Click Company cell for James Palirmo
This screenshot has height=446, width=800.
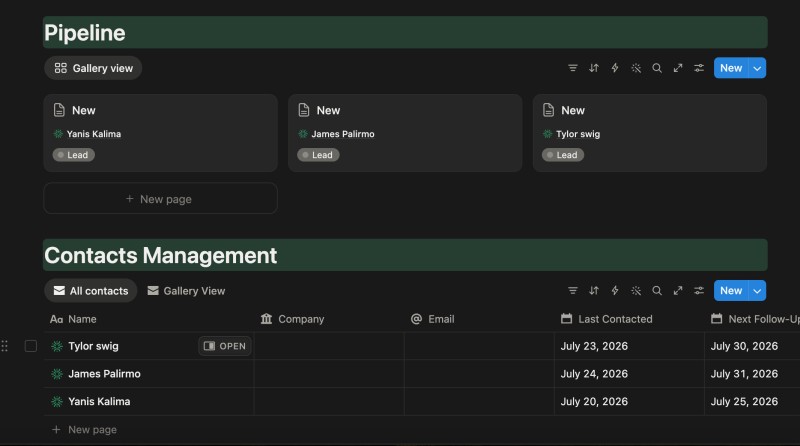(x=329, y=374)
